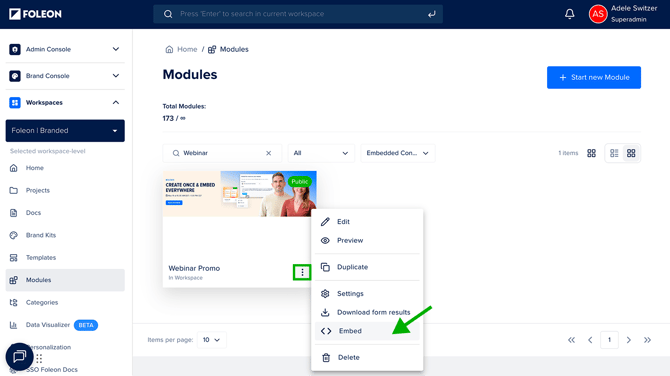Click the Duplicate copy icon in the context menu

point(325,267)
